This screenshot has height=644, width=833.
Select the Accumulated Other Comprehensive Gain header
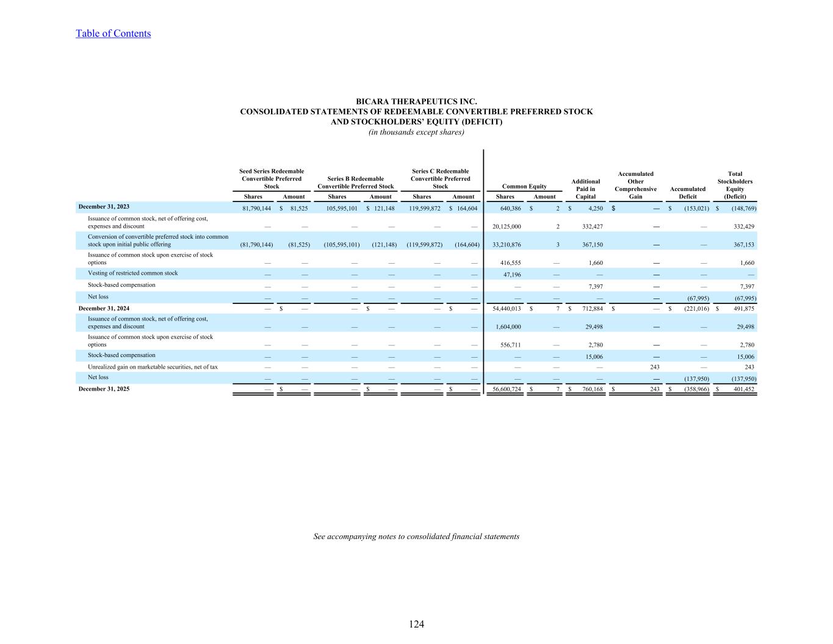635,181
